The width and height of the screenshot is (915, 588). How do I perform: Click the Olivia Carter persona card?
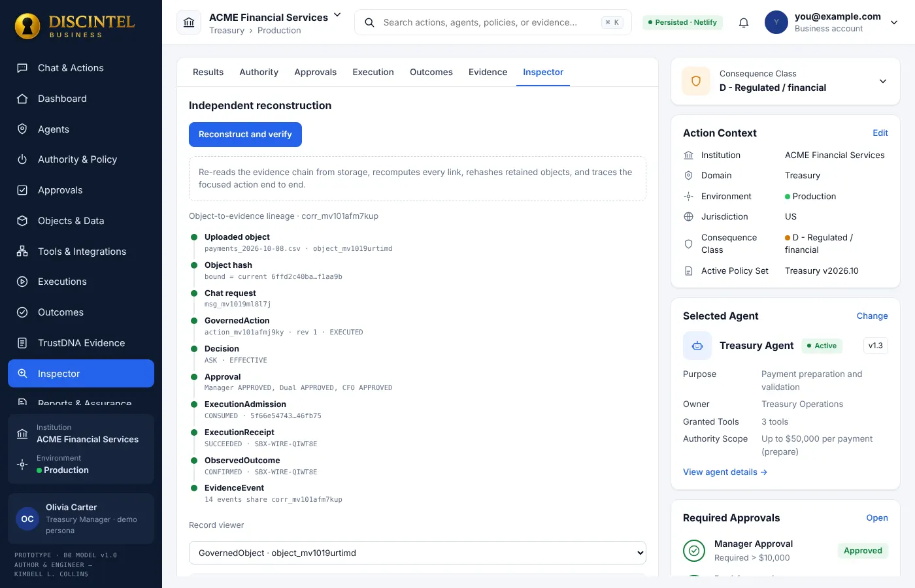coord(81,519)
